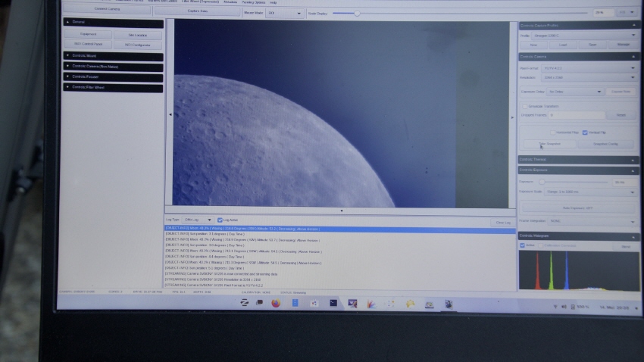
Task: Open the Resolution dropdown
Action: (589, 77)
